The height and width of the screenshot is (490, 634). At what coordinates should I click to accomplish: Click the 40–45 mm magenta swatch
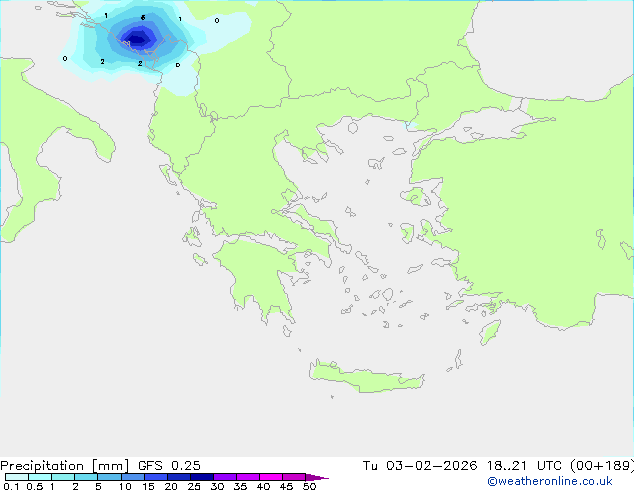tap(271, 477)
